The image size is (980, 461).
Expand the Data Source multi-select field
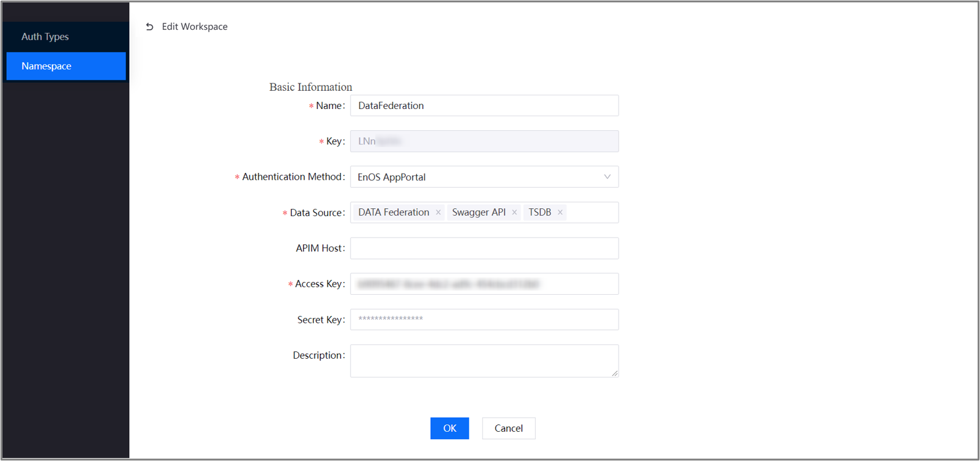[591, 213]
